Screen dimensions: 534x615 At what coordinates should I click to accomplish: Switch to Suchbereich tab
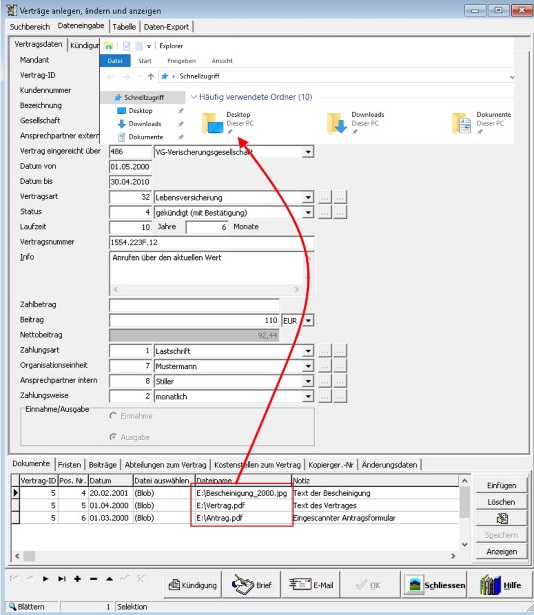pyautogui.click(x=30, y=27)
